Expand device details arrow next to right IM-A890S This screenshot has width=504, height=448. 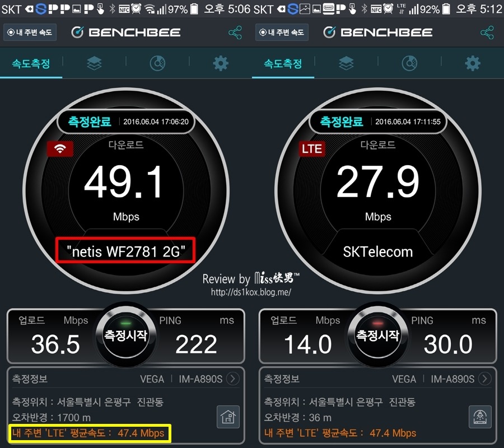click(485, 379)
